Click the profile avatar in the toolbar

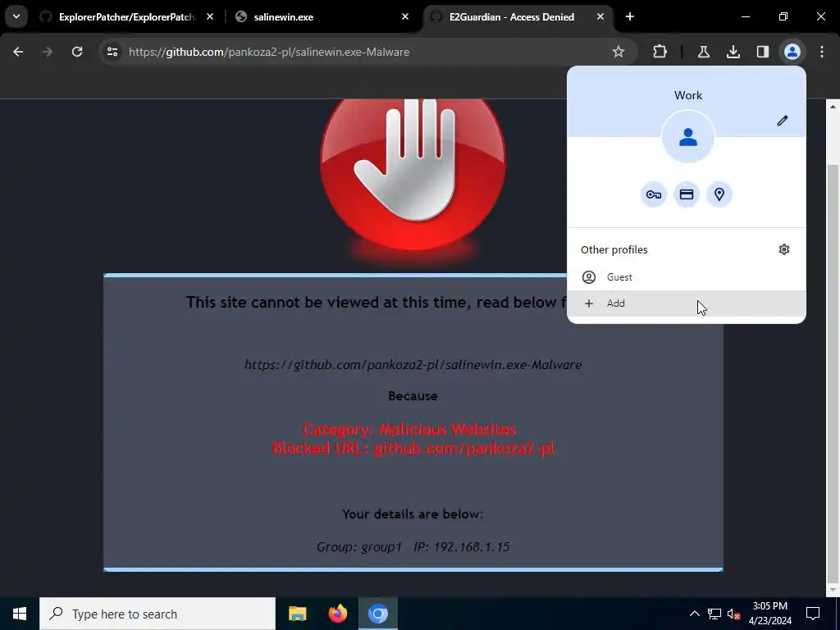click(x=792, y=52)
